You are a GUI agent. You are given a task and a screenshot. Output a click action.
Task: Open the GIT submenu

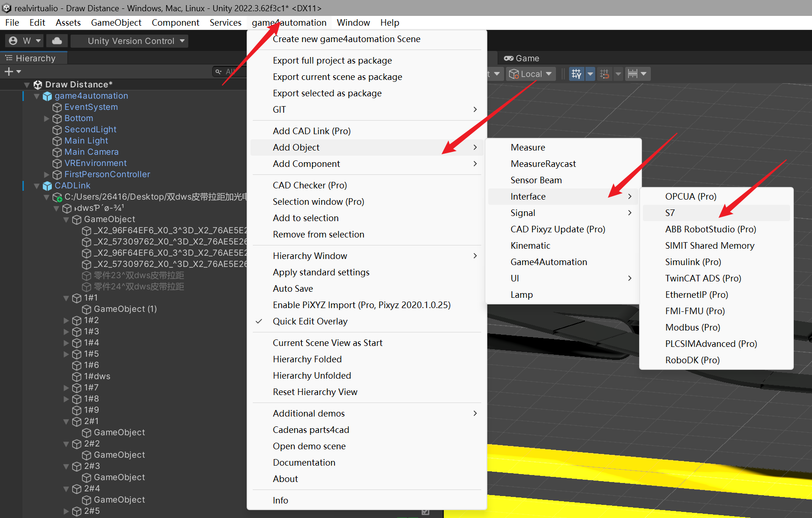pos(367,109)
